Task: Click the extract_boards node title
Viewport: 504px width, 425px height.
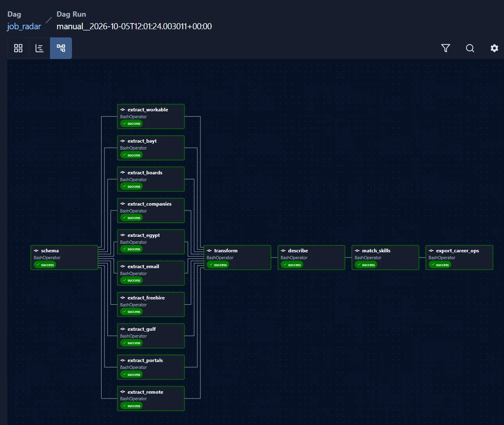Action: pos(145,173)
